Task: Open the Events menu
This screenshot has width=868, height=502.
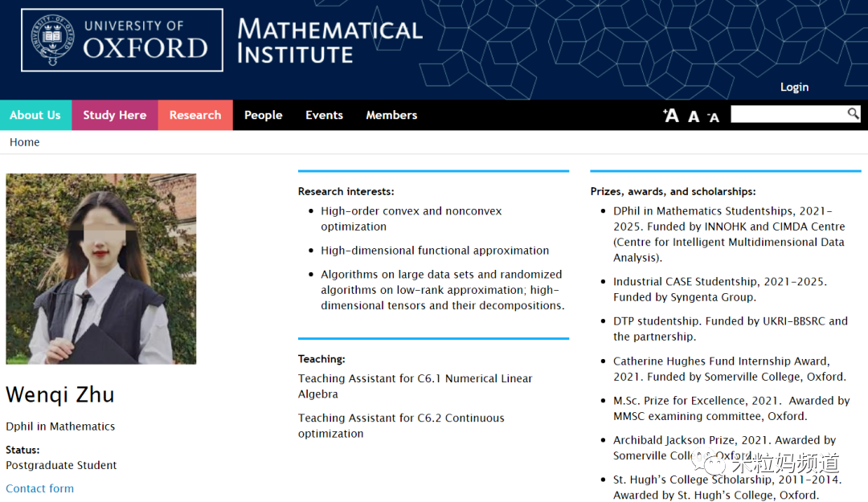Action: pyautogui.click(x=325, y=115)
